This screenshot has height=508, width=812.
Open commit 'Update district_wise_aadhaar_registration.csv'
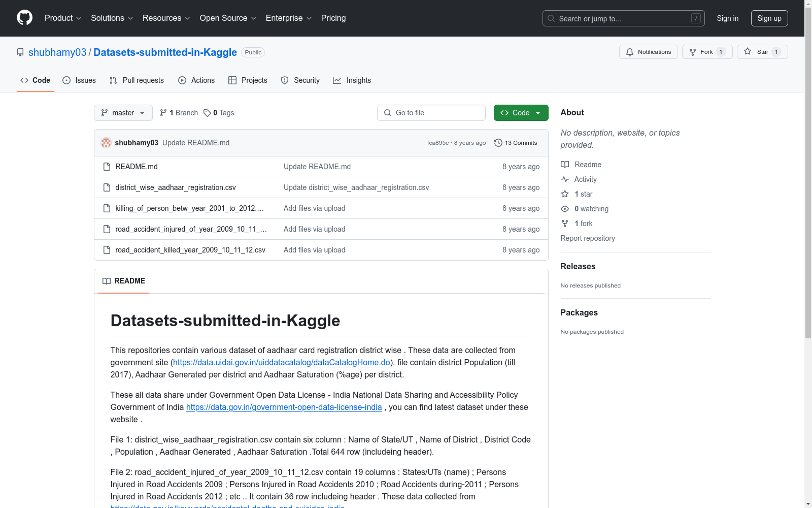tap(356, 187)
